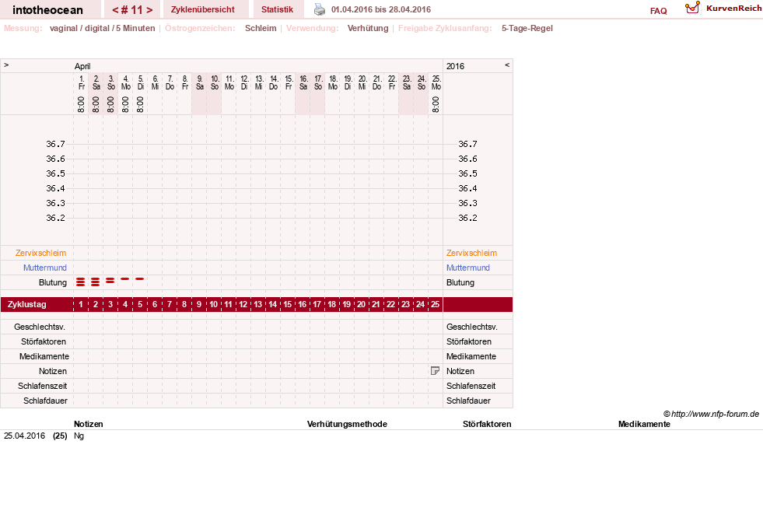Click the date header 17. So
This screenshot has width=763, height=532.
click(x=318, y=82)
